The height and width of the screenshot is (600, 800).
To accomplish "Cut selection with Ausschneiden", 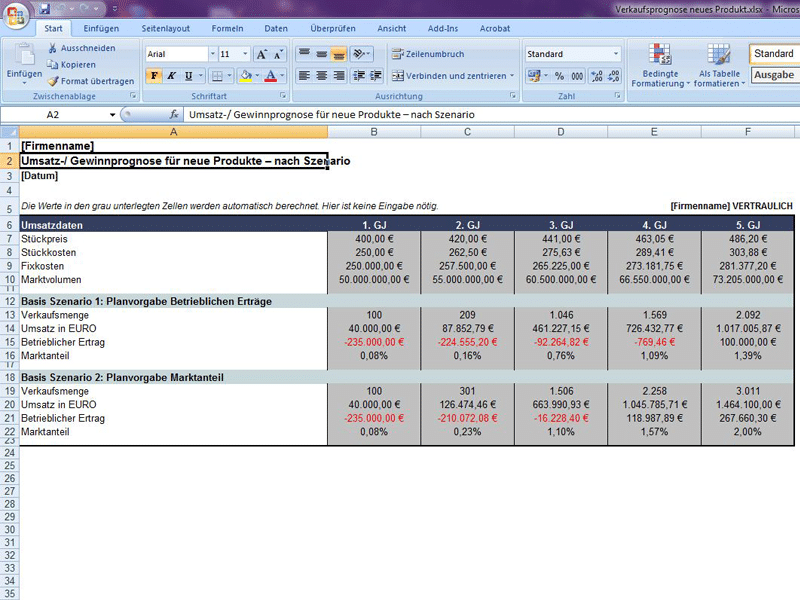I will [x=82, y=48].
